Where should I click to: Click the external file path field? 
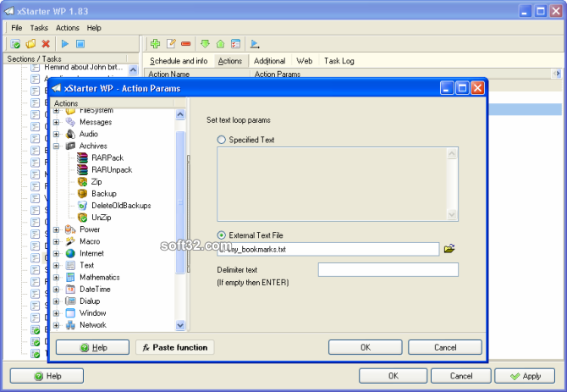[x=328, y=249]
